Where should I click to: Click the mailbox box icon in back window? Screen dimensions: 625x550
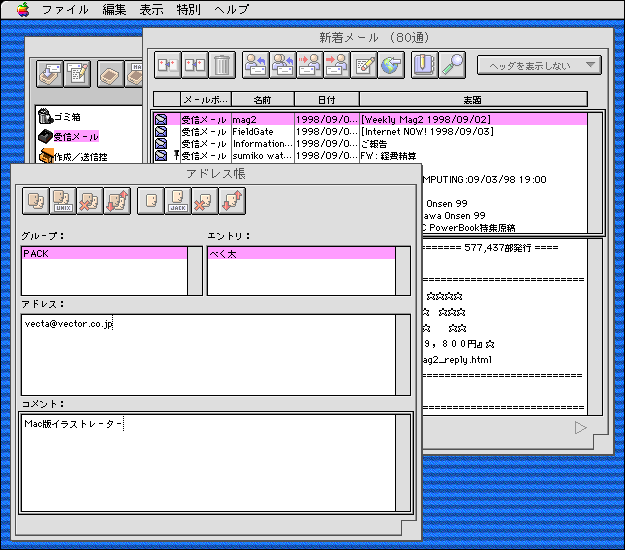click(110, 74)
